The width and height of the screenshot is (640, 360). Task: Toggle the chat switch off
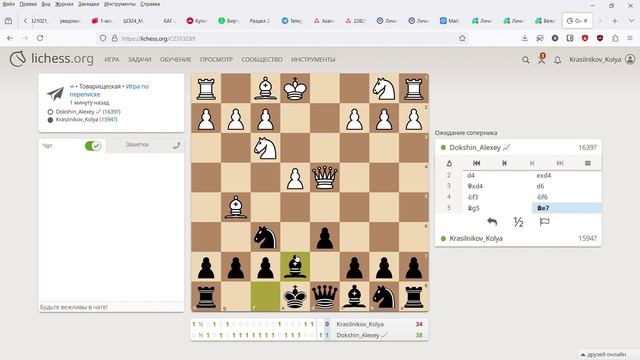pos(93,146)
